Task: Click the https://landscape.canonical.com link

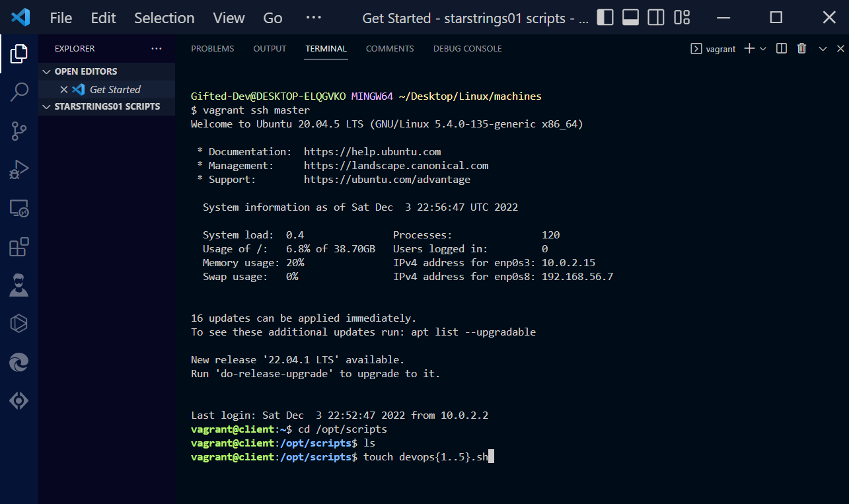Action: pyautogui.click(x=396, y=166)
